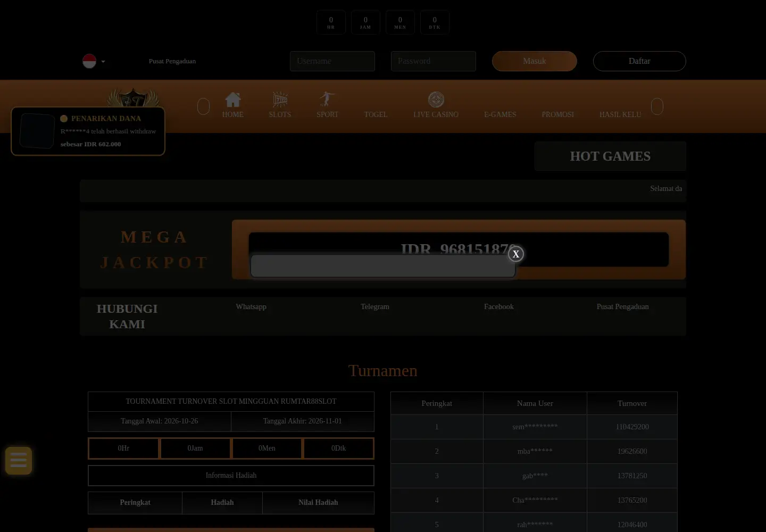The width and height of the screenshot is (766, 532).
Task: Click the Masuk login button
Action: [535, 61]
